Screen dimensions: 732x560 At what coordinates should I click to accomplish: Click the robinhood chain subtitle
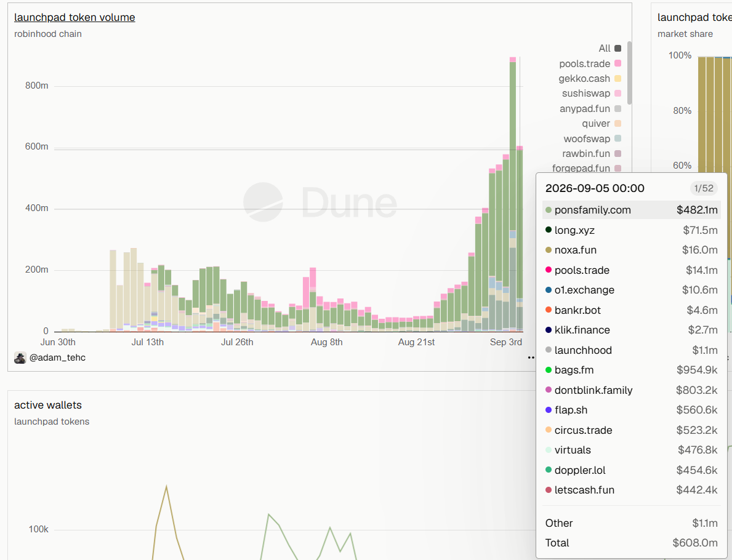(48, 34)
